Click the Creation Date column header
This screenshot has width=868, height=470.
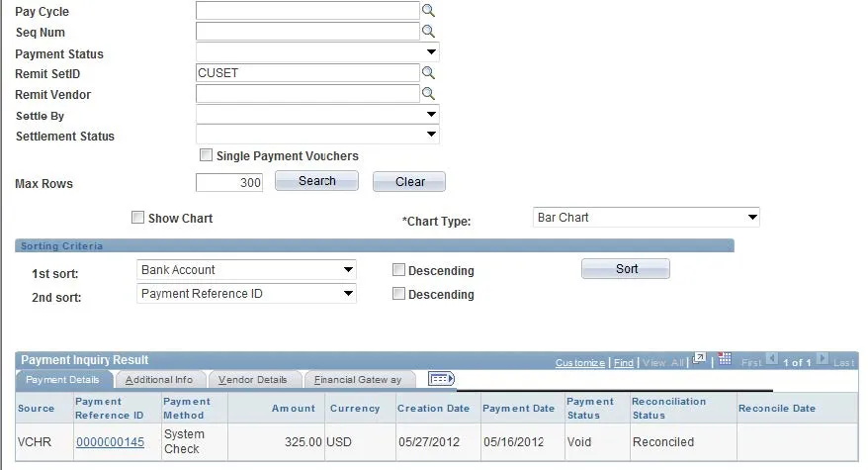click(x=433, y=408)
